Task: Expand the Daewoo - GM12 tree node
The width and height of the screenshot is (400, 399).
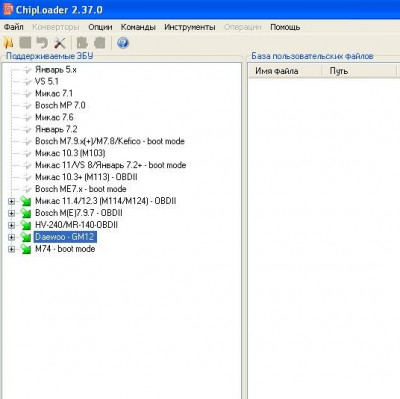Action: click(11, 237)
